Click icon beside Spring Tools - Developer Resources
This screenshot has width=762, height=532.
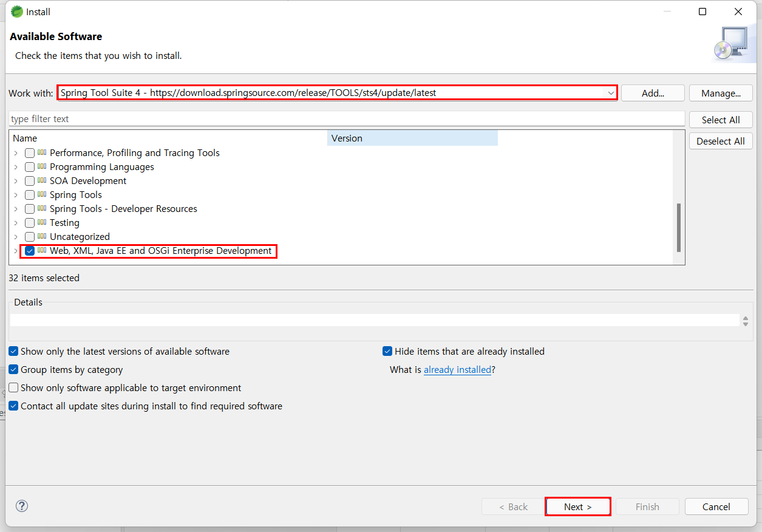[x=42, y=208]
